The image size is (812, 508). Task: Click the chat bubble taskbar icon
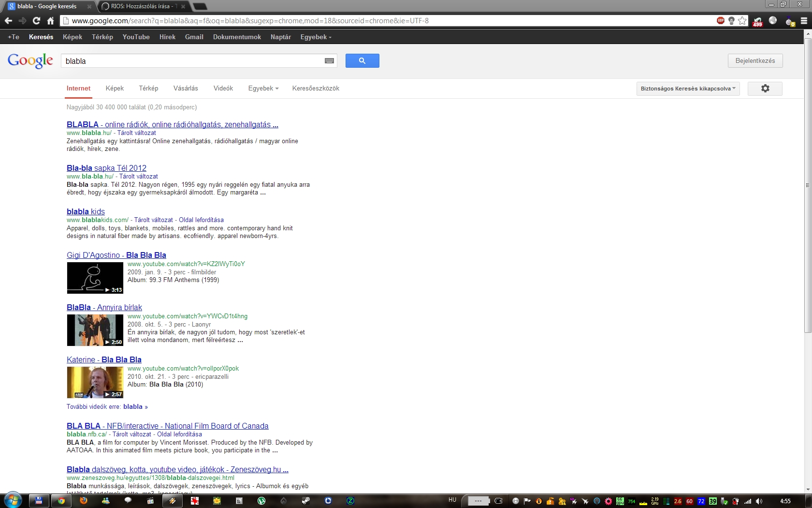click(128, 501)
